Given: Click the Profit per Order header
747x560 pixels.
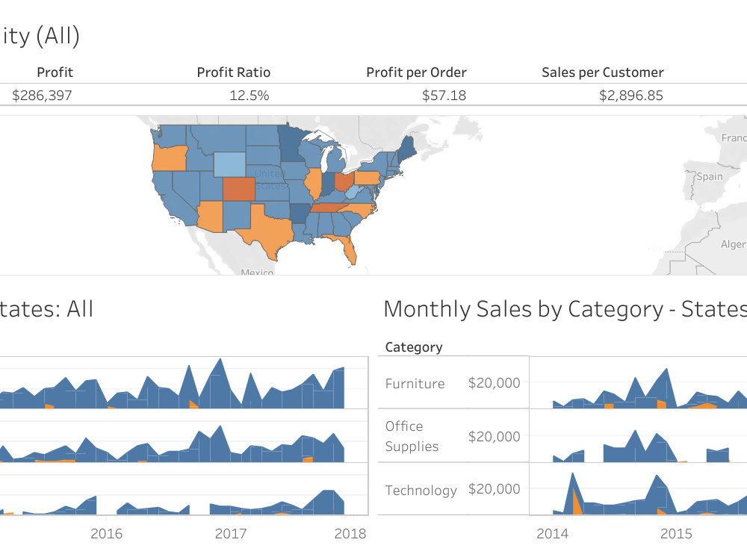Looking at the screenshot, I should click(x=416, y=72).
